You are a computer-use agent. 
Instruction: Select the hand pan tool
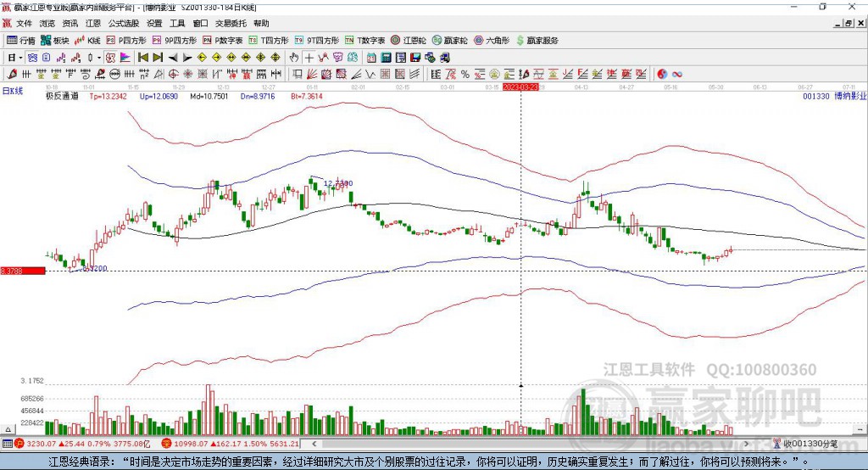[x=294, y=58]
